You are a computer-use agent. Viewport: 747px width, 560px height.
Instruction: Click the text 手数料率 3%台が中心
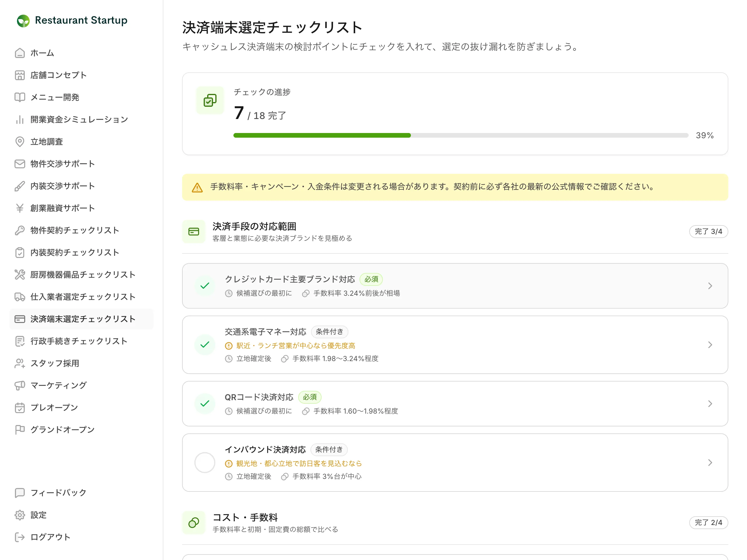click(327, 476)
